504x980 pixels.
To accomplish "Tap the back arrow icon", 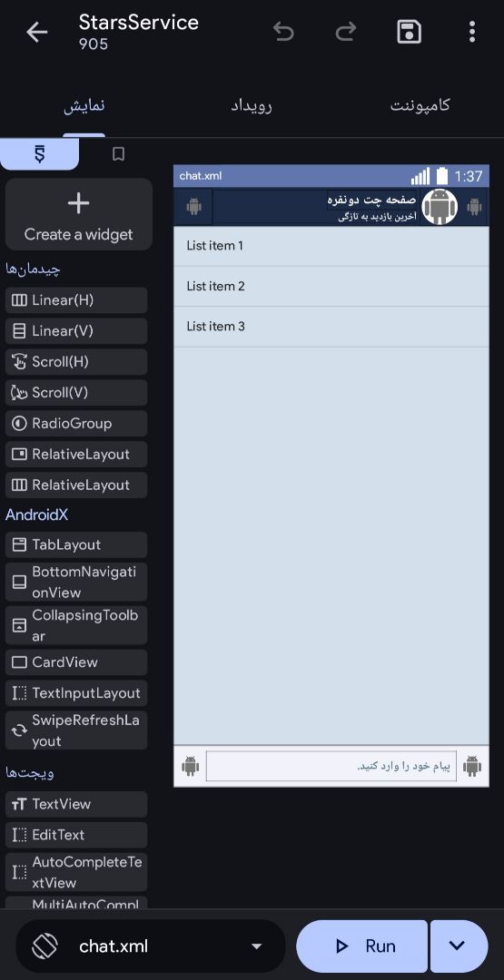I will [x=37, y=32].
